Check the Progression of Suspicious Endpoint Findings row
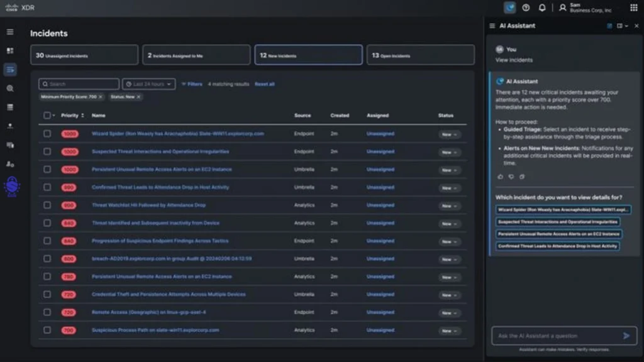The image size is (644, 362). [47, 241]
